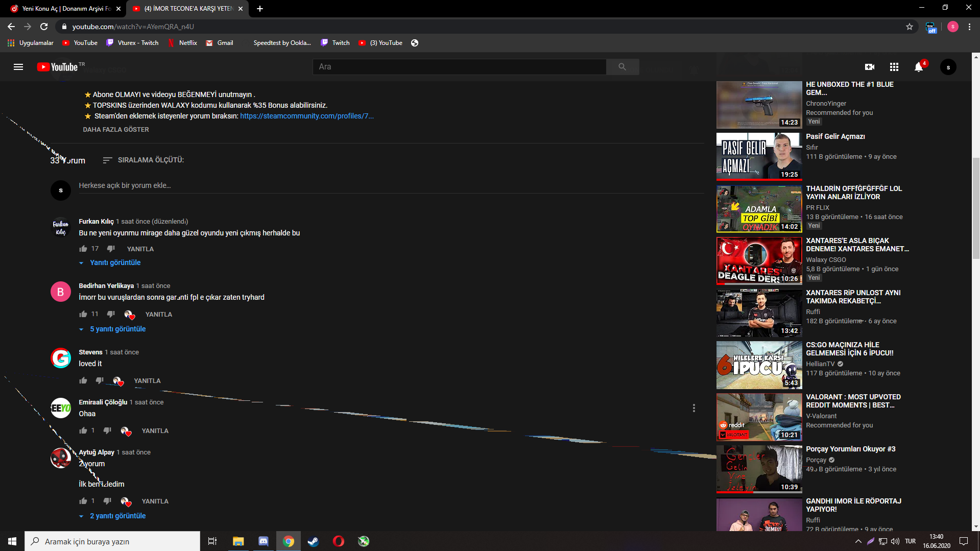Like Bedirhan Yerlikaya's comment
This screenshot has width=980, height=551.
(83, 314)
